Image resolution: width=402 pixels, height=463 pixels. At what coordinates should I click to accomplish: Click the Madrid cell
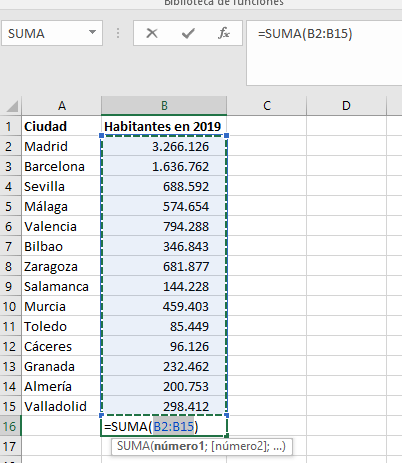point(62,146)
